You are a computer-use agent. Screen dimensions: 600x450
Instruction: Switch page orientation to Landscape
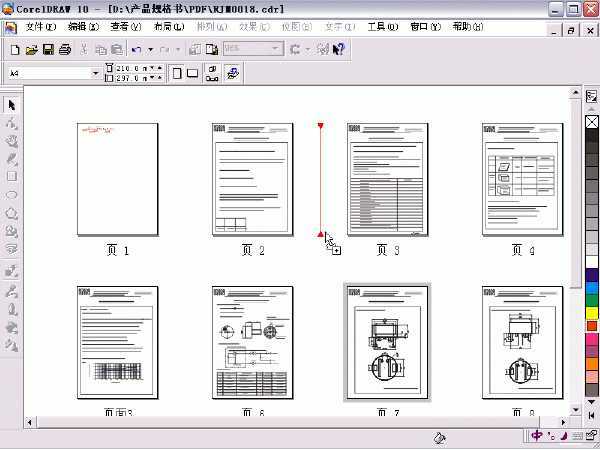tap(192, 73)
